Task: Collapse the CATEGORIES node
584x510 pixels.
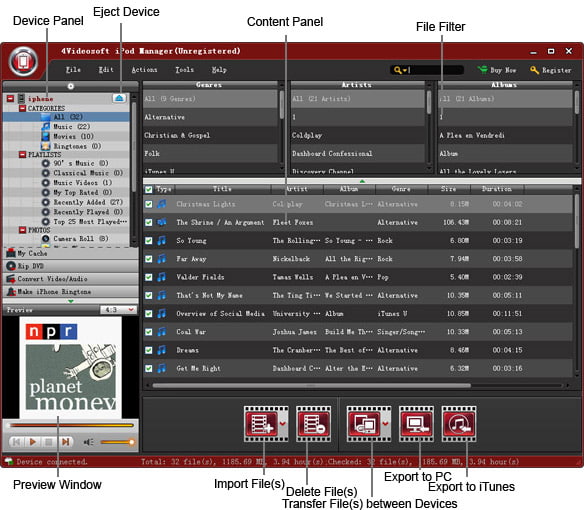Action: (x=22, y=108)
